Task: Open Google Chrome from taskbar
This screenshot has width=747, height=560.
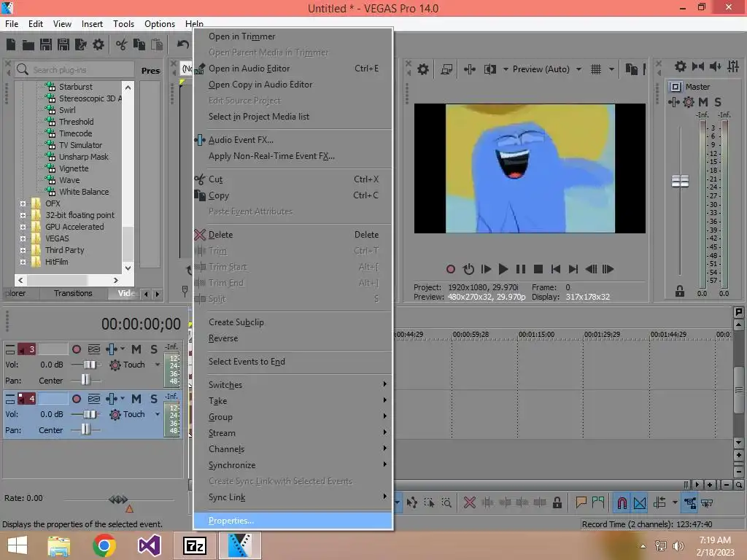Action: (x=104, y=545)
